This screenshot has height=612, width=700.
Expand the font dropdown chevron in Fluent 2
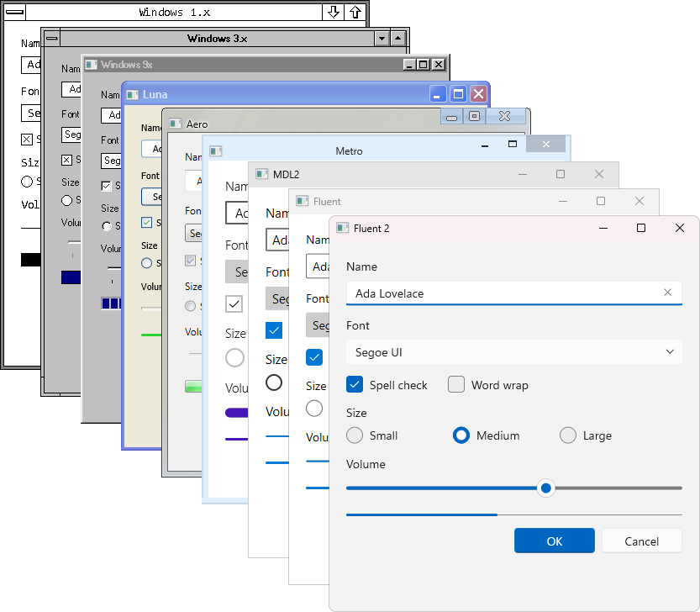(670, 351)
